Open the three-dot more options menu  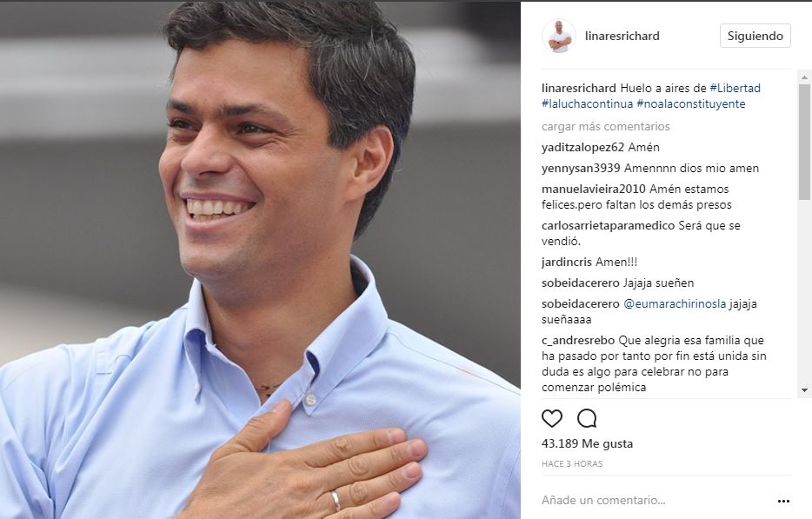click(783, 501)
